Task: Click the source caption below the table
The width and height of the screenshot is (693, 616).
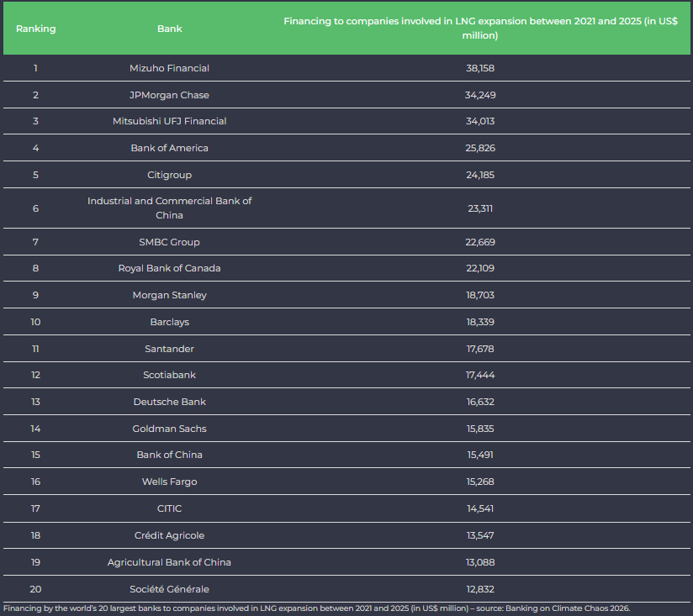Action: (x=317, y=608)
